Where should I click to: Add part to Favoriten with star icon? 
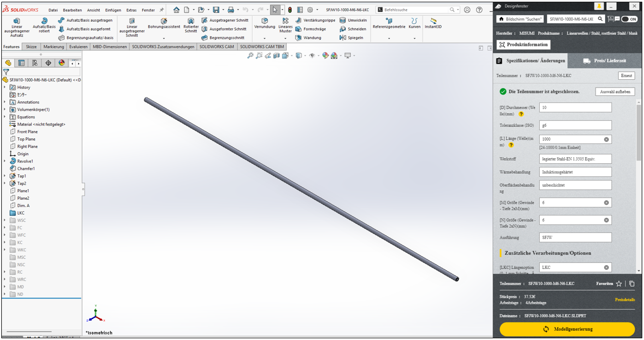(619, 284)
